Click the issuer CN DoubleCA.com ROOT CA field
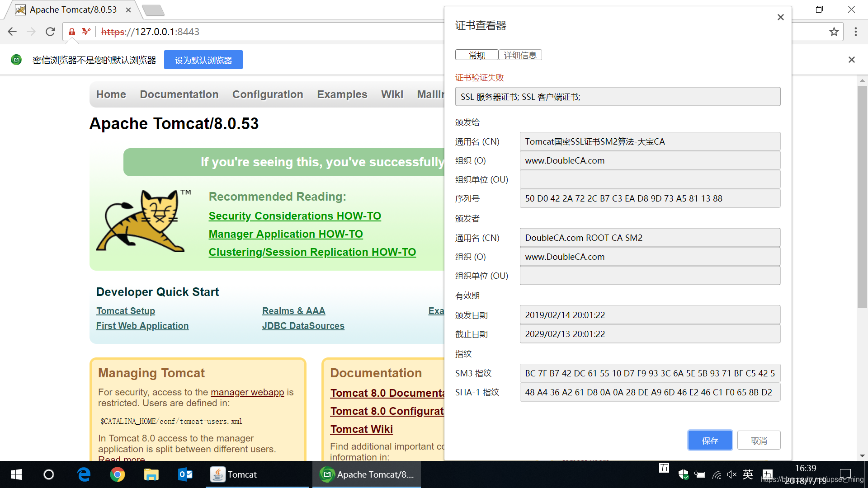 650,238
